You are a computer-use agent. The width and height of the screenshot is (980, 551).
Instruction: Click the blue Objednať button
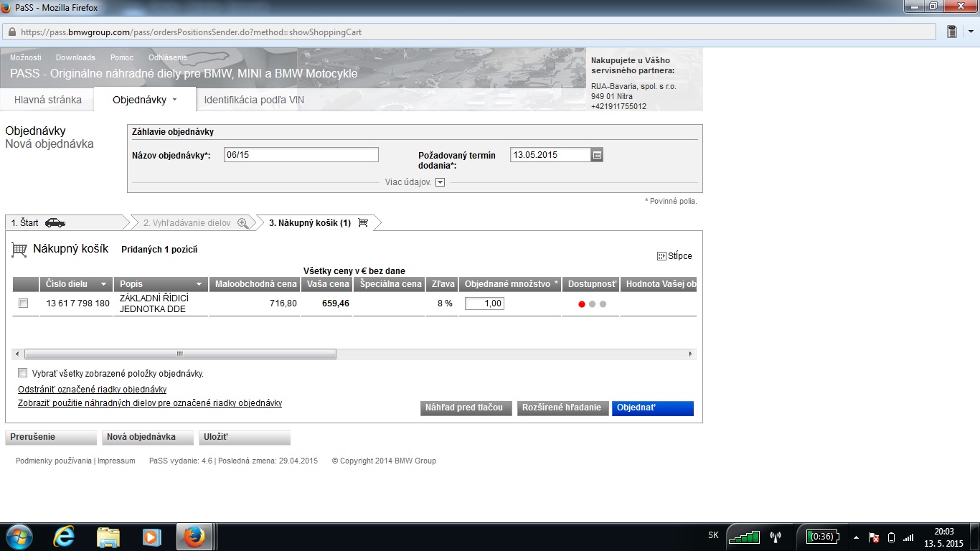tap(653, 408)
